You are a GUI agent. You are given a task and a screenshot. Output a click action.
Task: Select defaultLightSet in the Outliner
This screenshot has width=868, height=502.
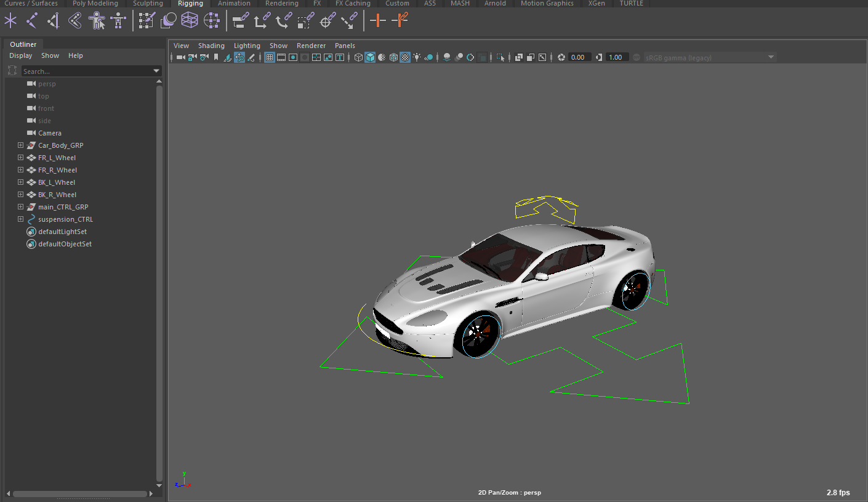click(62, 232)
